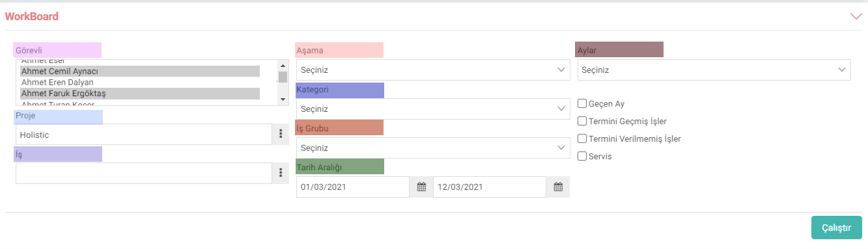868x249 pixels.
Task: Run the filter with Çalıştır button
Action: [x=837, y=228]
